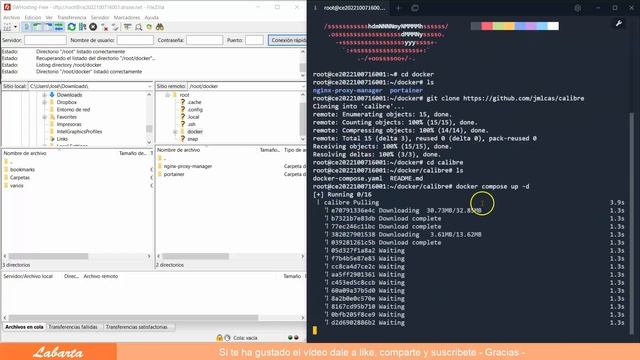Switch to Archivos en cola tab
The image size is (640, 360).
tap(24, 327)
